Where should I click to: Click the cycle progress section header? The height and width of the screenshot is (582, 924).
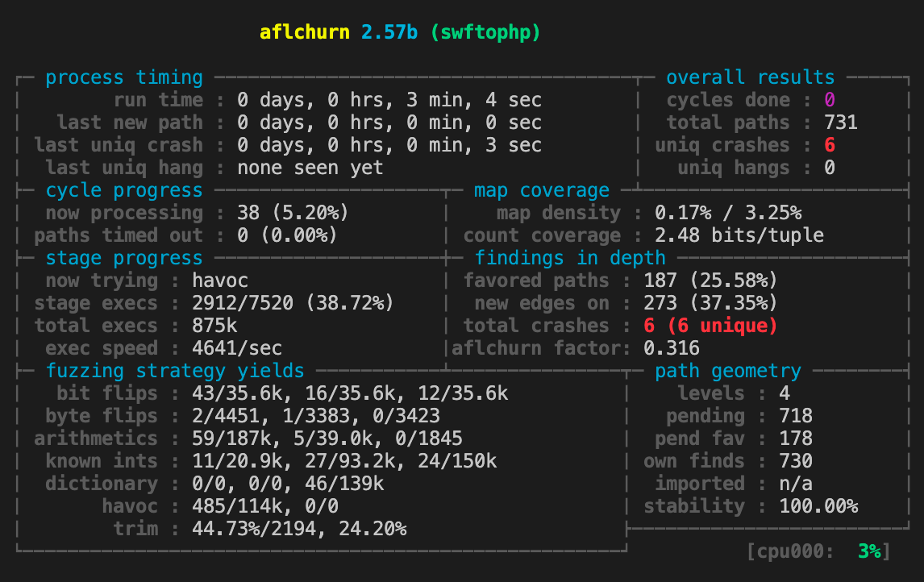click(x=123, y=190)
